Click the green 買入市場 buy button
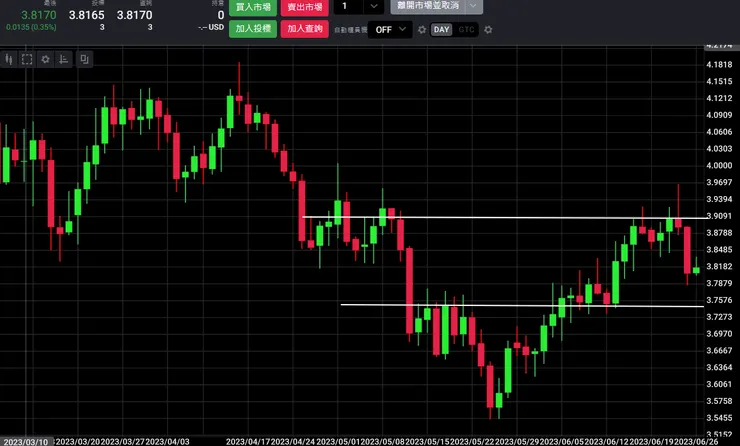 tap(253, 7)
